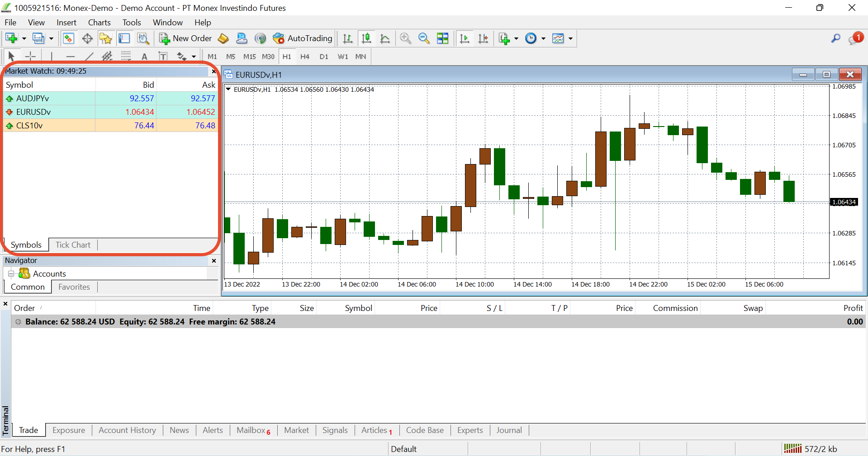The height and width of the screenshot is (456, 868).
Task: Click the zoom in chart icon
Action: click(405, 38)
